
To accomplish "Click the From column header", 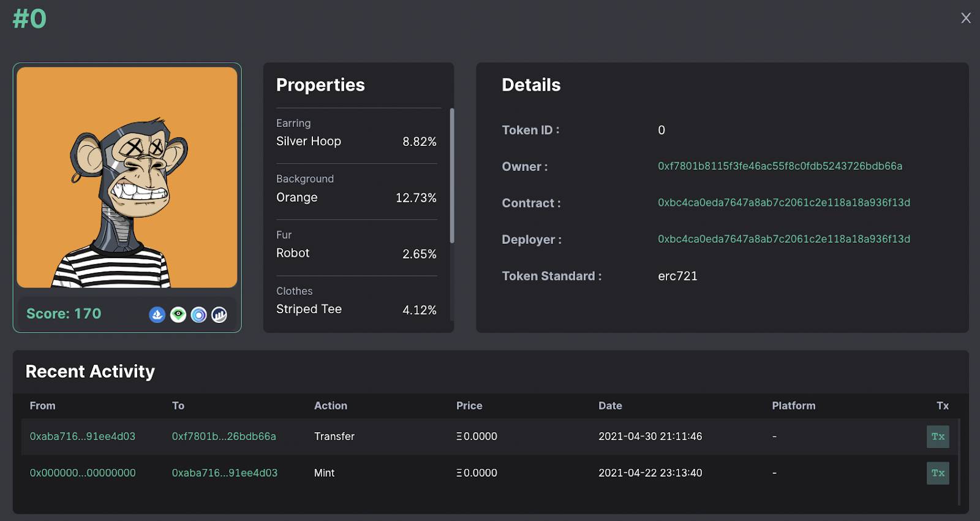I will coord(42,406).
